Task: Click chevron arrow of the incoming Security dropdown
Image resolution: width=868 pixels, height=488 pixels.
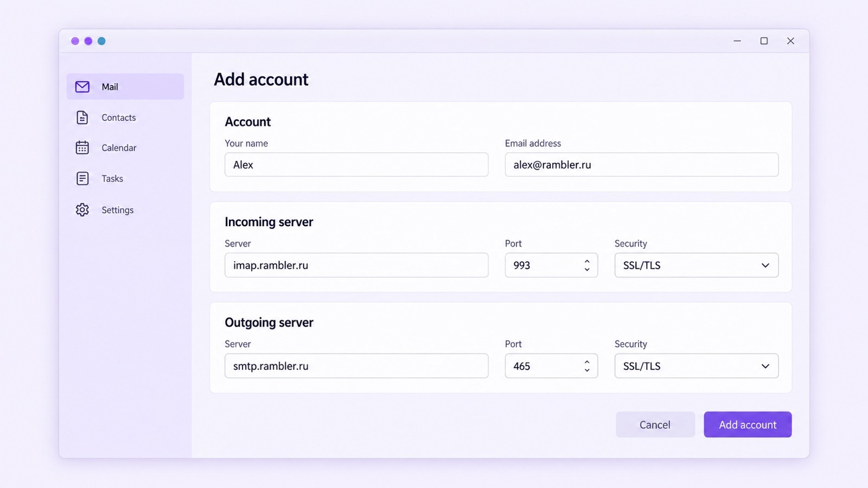Action: (x=765, y=266)
